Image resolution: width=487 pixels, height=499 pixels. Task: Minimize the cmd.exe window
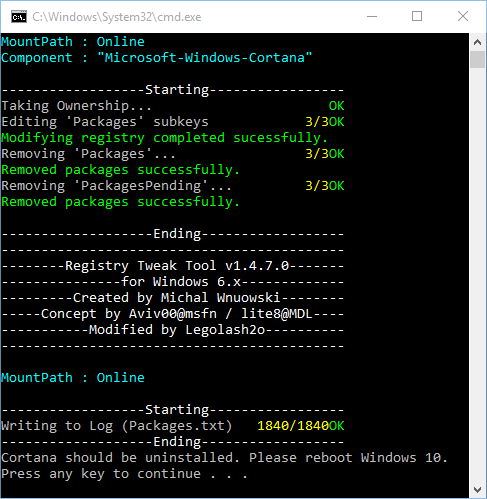coord(372,16)
